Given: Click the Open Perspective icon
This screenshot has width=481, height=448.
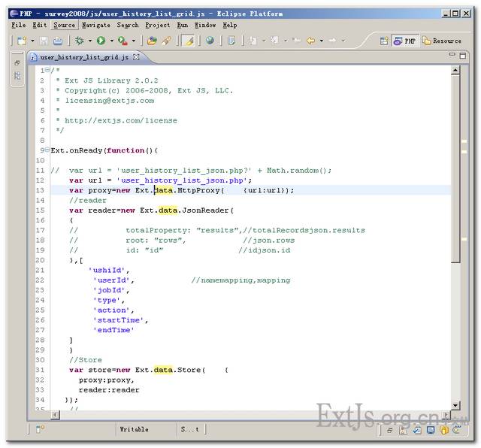Looking at the screenshot, I should coord(384,41).
